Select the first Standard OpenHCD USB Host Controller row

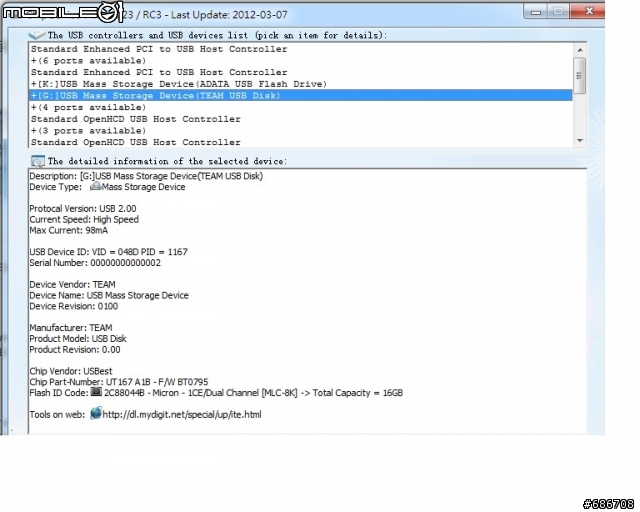click(x=301, y=119)
